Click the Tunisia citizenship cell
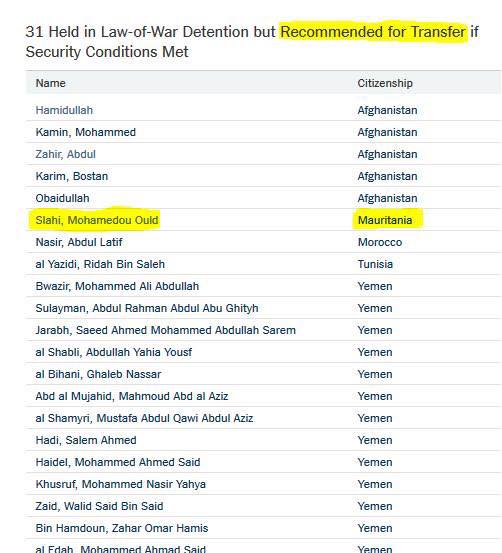The height and width of the screenshot is (553, 502). [375, 264]
